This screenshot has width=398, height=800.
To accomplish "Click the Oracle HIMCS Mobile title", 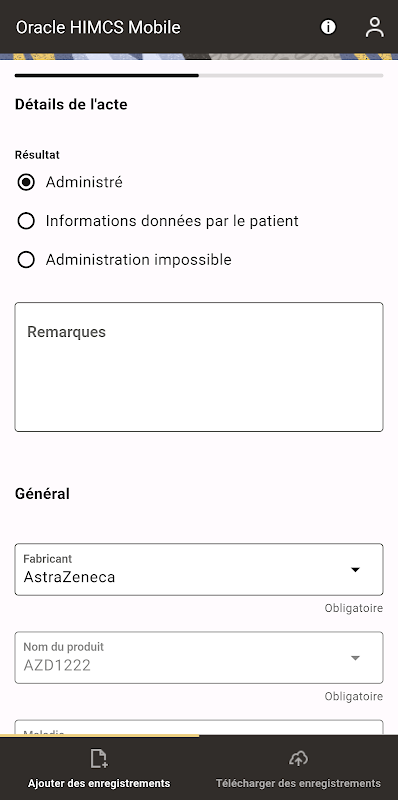I will point(98,27).
